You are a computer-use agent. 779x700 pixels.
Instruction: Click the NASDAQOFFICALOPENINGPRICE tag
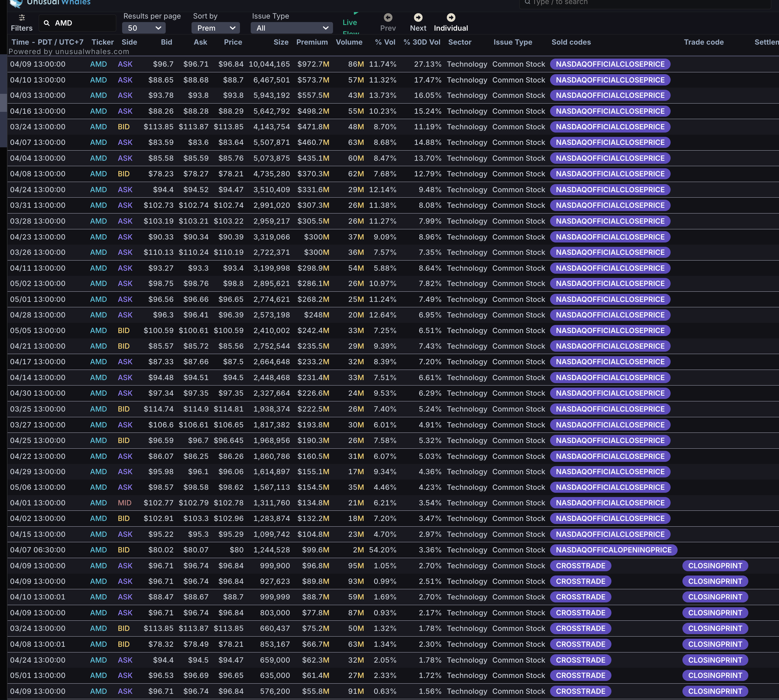click(614, 550)
